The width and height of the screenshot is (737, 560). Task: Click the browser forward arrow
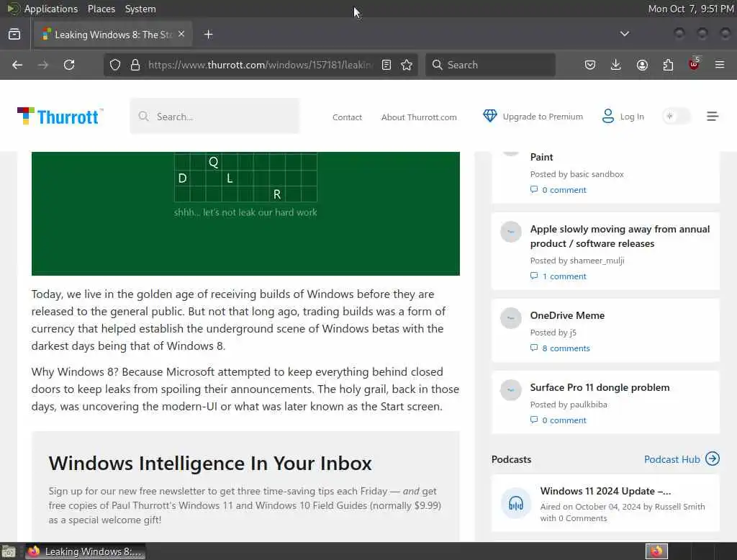point(42,65)
